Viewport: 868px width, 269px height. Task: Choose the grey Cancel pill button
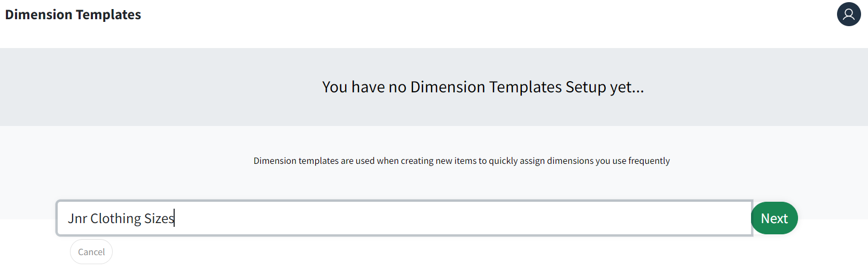tap(91, 252)
